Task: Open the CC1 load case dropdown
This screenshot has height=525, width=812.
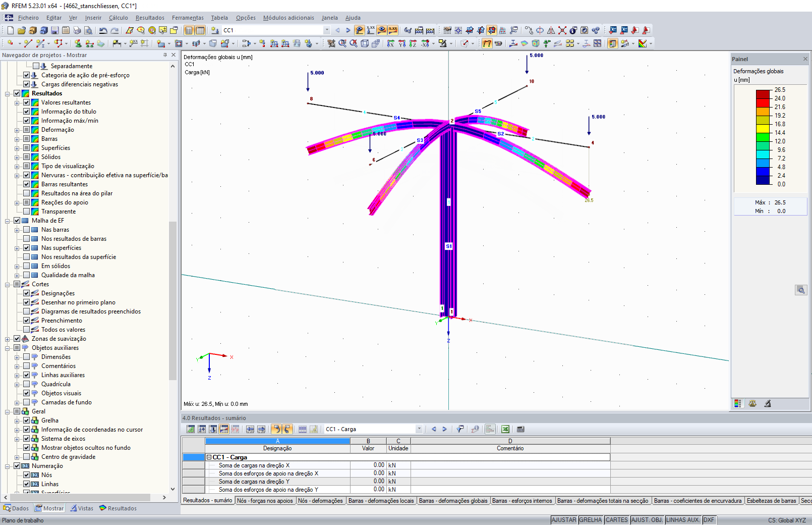Action: pyautogui.click(x=327, y=30)
